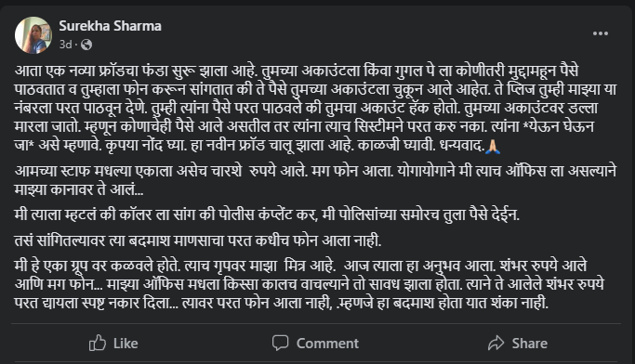635x364 pixels.
Task: Click the line माझ्या कानावर ते आलं
Action: [79, 189]
